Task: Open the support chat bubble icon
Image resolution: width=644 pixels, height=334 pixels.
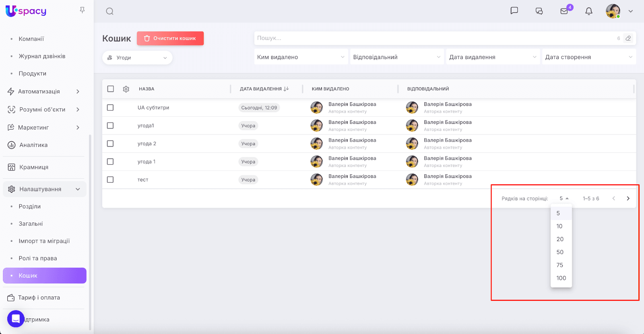Action: click(16, 319)
